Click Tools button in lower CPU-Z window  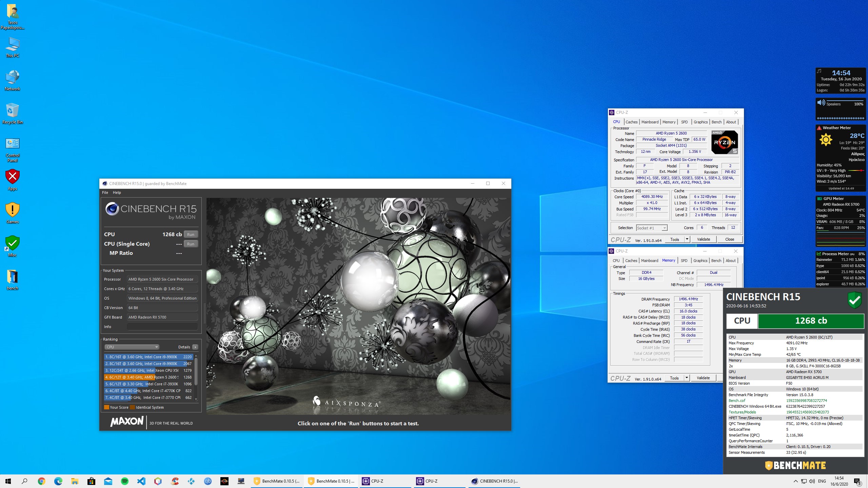[674, 378]
